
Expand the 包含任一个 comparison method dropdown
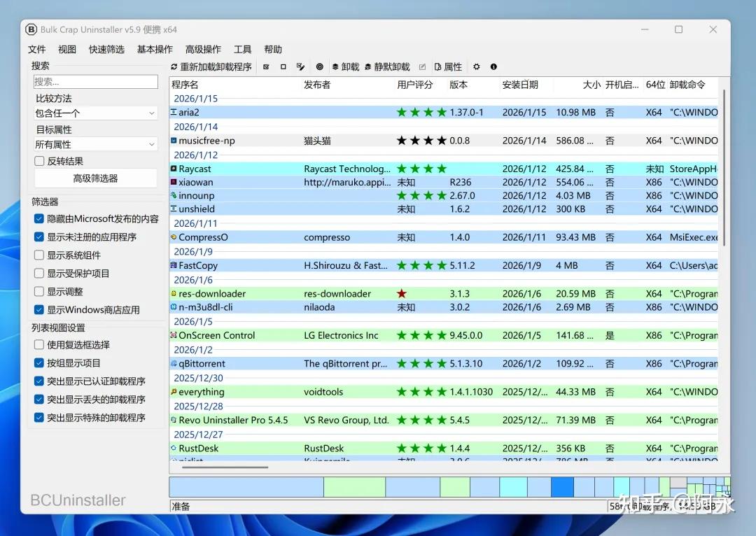[x=95, y=113]
